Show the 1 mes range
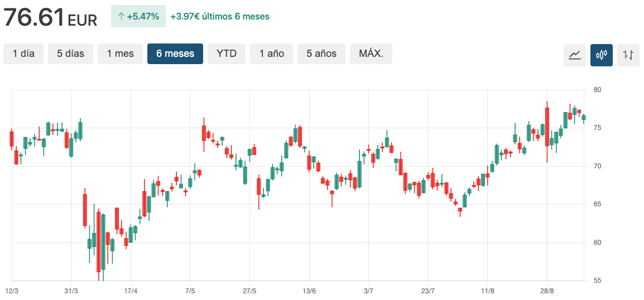This screenshot has height=300, width=644. (121, 54)
